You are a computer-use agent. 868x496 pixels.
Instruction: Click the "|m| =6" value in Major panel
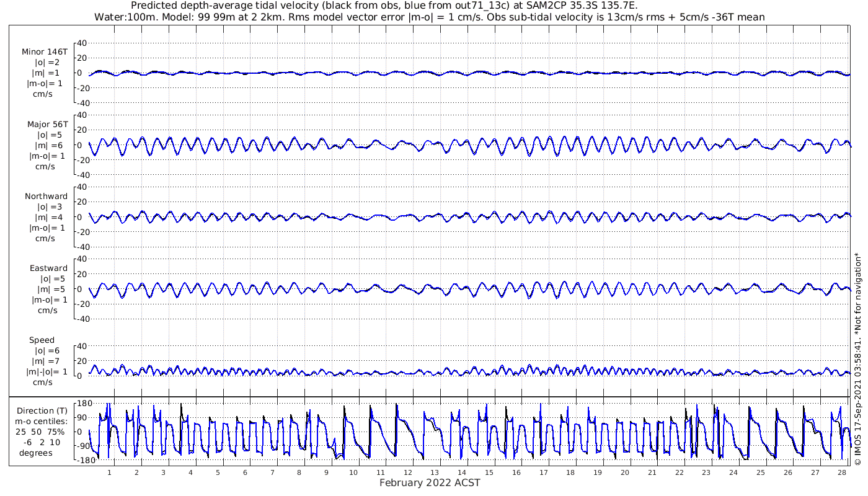pos(48,146)
